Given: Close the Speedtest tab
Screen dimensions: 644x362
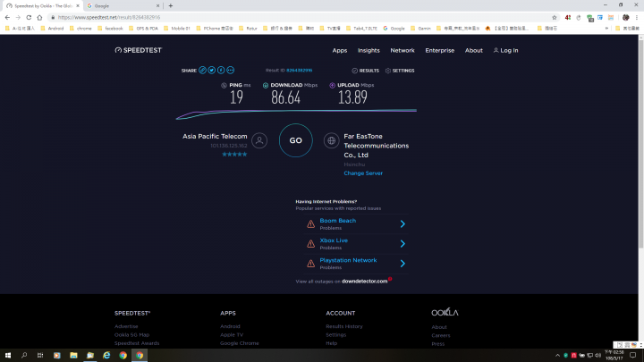Looking at the screenshot, I should tap(78, 5).
